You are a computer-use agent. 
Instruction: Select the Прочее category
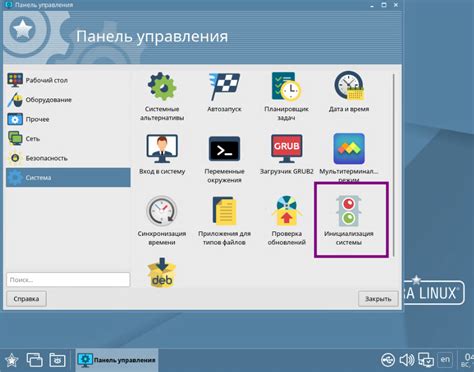(68, 119)
